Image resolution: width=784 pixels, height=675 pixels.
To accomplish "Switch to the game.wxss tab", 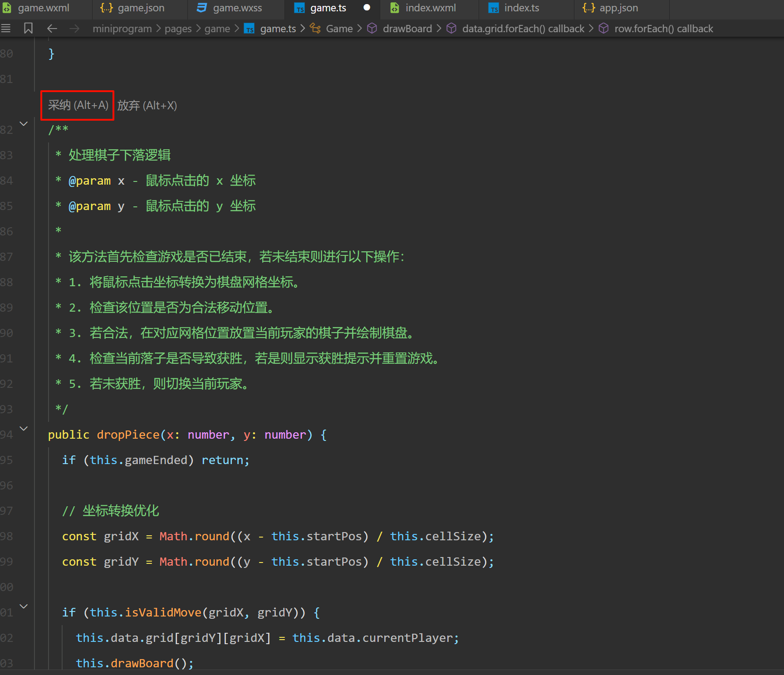I will [x=237, y=8].
